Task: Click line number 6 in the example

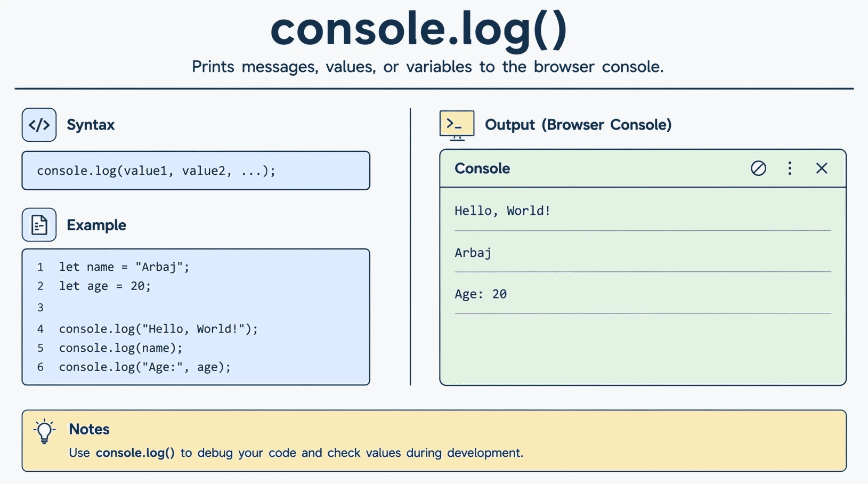Action: click(x=40, y=367)
